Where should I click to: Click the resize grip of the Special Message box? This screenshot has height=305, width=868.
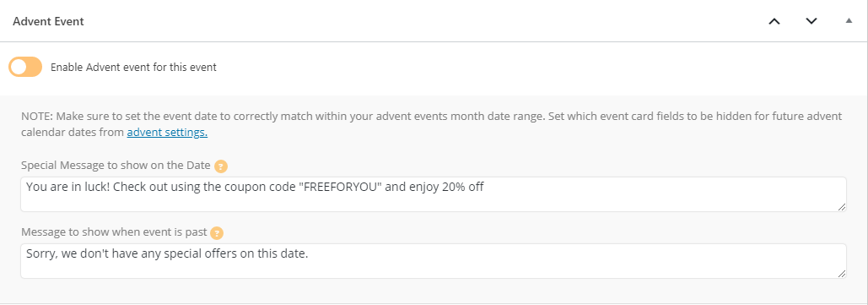(842, 207)
